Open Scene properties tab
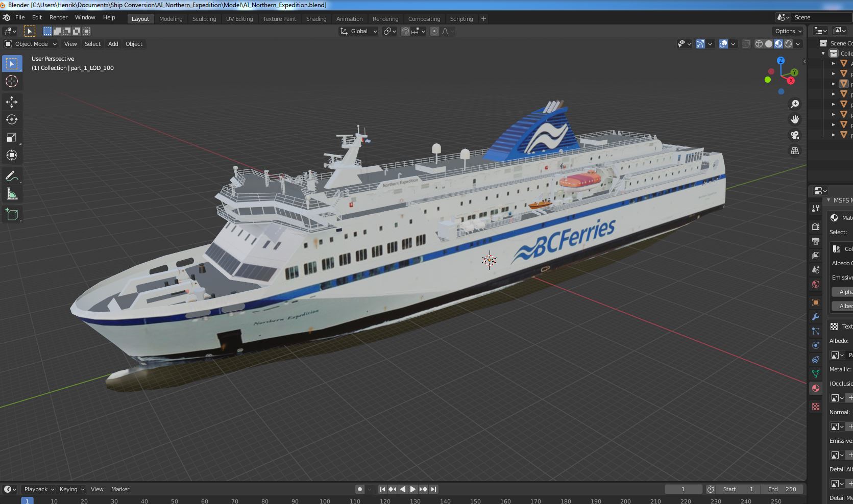 pyautogui.click(x=816, y=270)
